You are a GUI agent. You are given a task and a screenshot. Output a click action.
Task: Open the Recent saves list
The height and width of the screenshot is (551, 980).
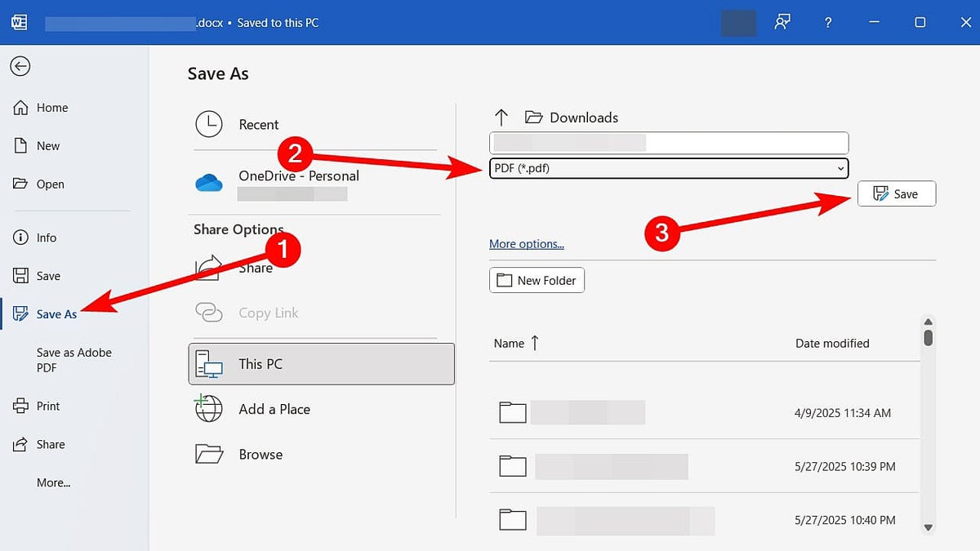pyautogui.click(x=259, y=124)
